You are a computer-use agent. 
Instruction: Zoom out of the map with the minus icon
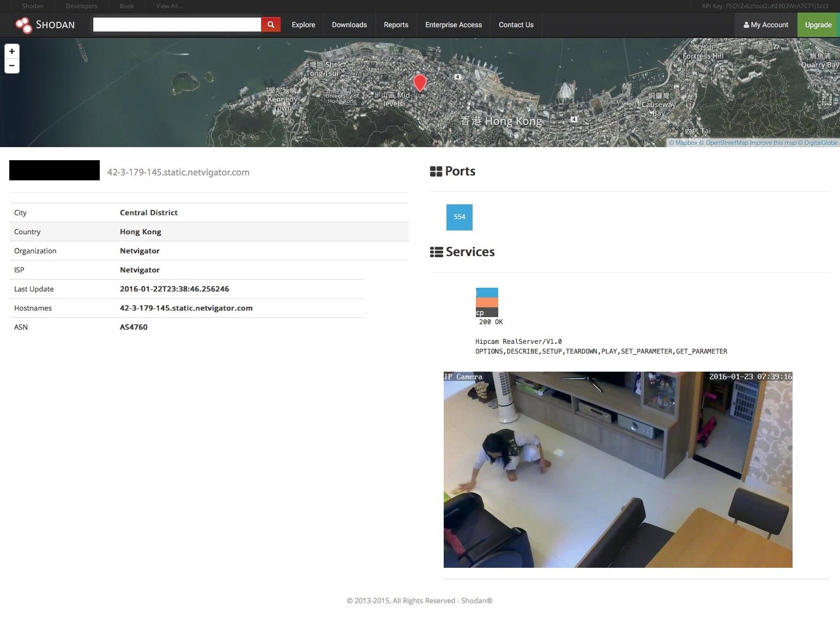pos(12,65)
